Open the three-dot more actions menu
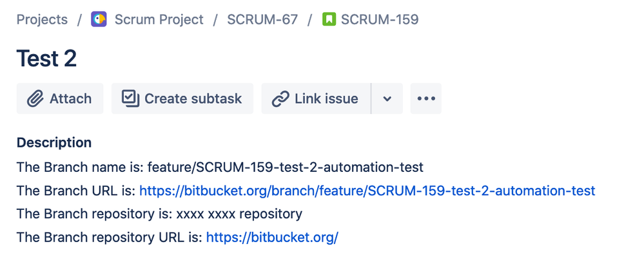The image size is (644, 273). pos(426,99)
